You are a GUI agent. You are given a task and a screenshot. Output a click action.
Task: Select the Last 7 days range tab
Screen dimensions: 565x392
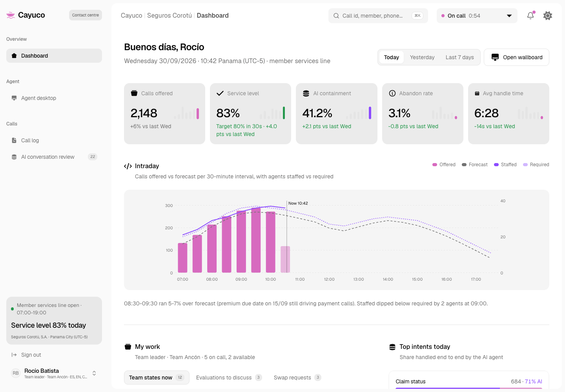(460, 57)
